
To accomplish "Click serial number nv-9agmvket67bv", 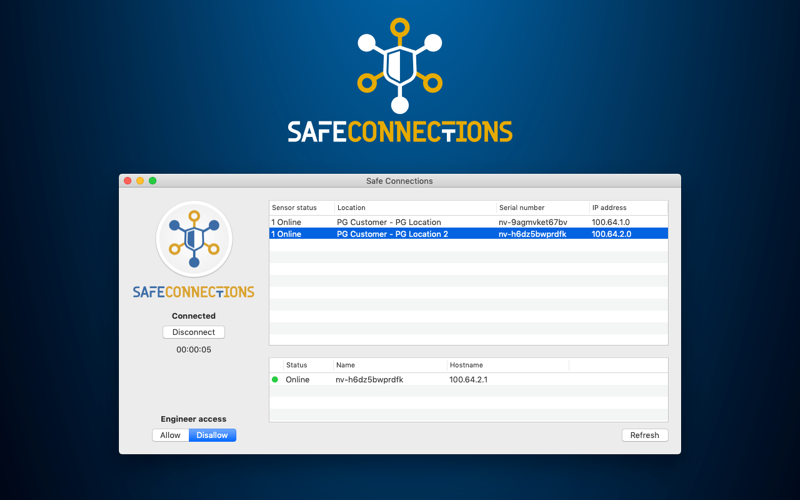I will click(533, 222).
